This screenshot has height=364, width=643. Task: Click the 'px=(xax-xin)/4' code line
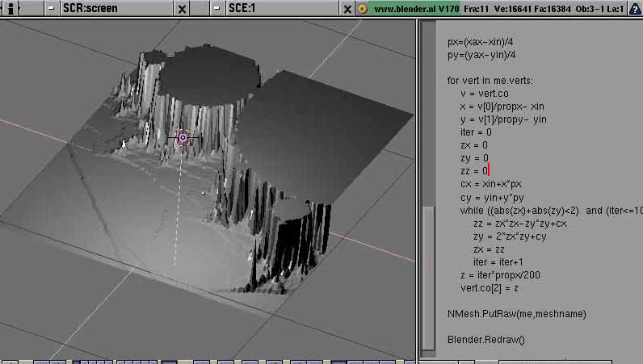[481, 42]
